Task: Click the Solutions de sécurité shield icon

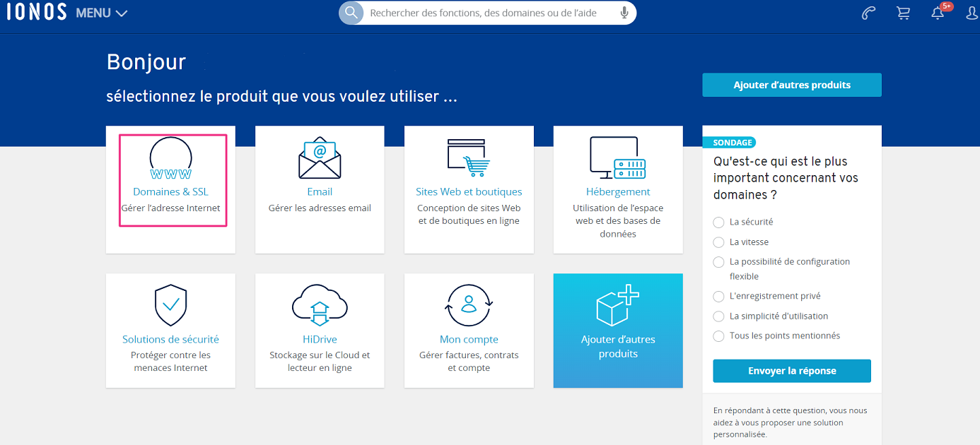Action: [x=170, y=305]
